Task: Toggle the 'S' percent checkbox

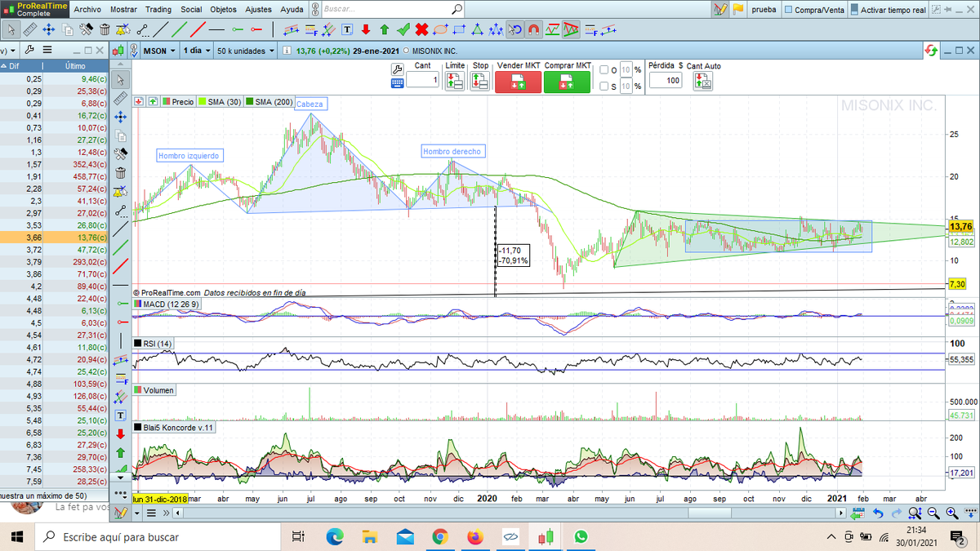Action: (604, 86)
